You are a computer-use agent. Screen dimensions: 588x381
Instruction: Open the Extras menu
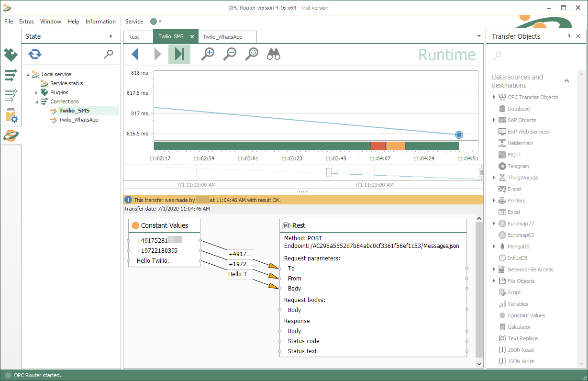point(26,22)
